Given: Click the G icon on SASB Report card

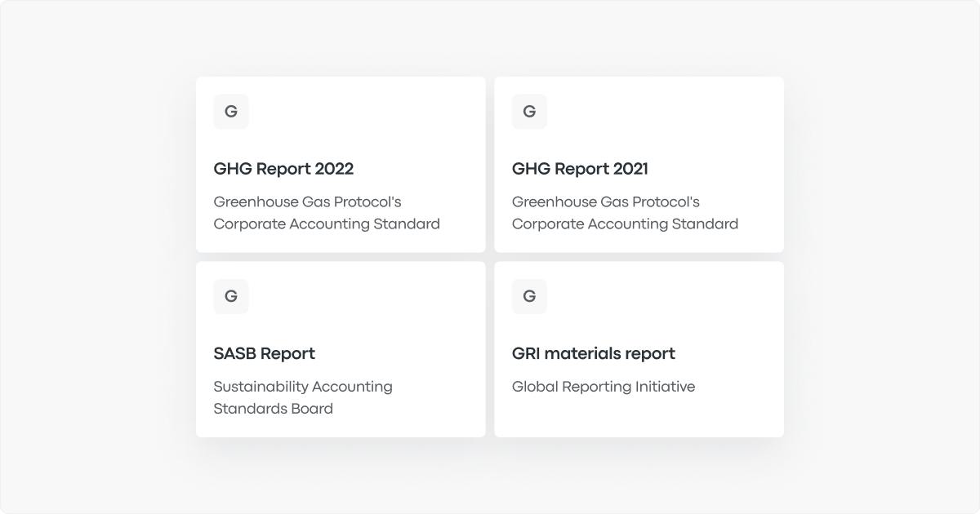Looking at the screenshot, I should [x=231, y=296].
